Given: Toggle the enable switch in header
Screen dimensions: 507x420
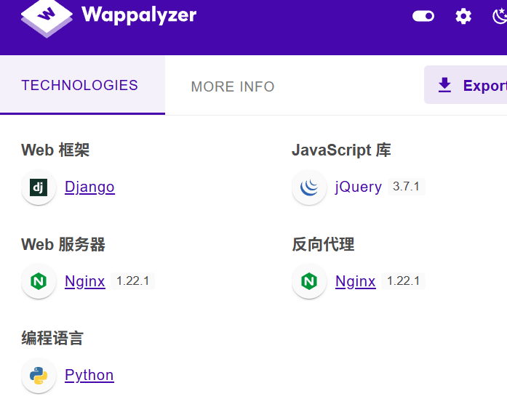Looking at the screenshot, I should pyautogui.click(x=423, y=16).
